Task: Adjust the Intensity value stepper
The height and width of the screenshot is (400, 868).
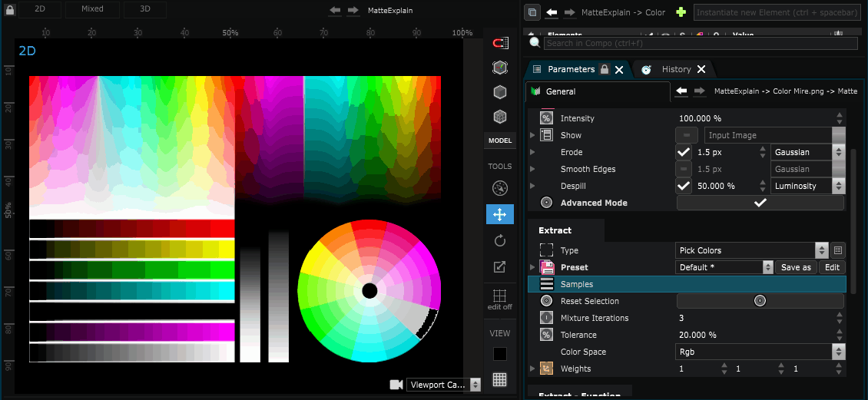Action: [840, 117]
